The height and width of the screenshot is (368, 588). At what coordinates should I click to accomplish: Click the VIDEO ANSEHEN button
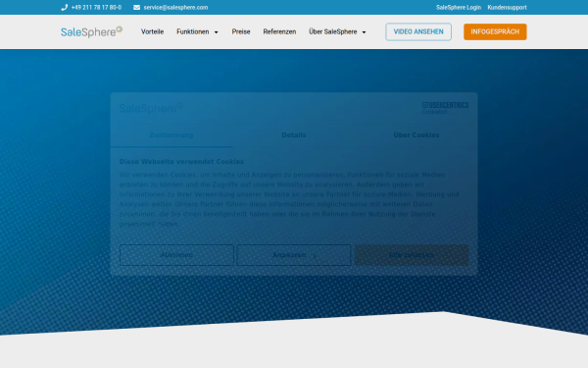point(418,32)
